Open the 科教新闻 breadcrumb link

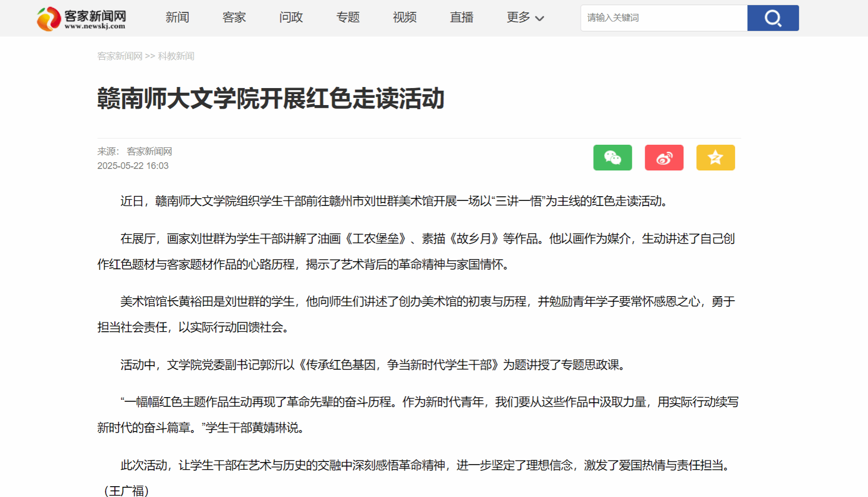coord(176,56)
